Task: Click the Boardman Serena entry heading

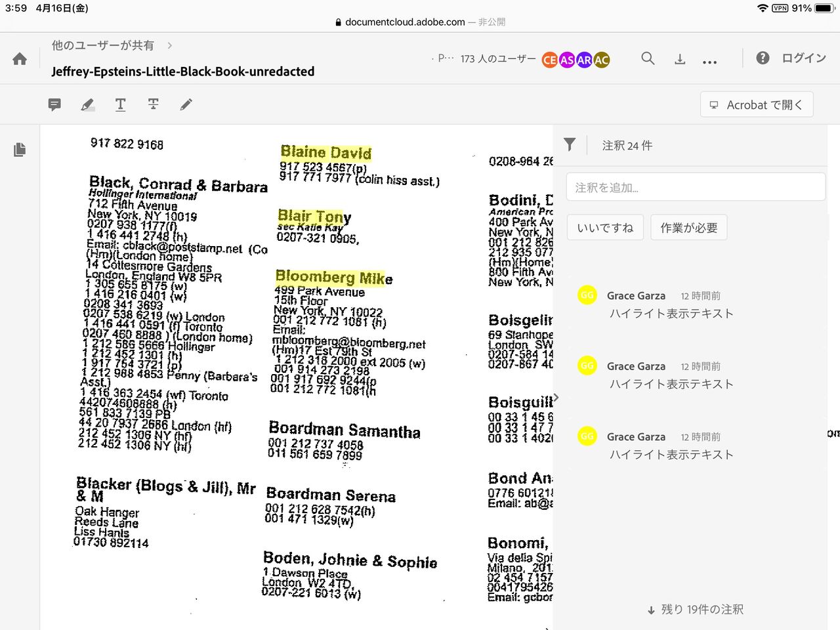Action: click(331, 495)
